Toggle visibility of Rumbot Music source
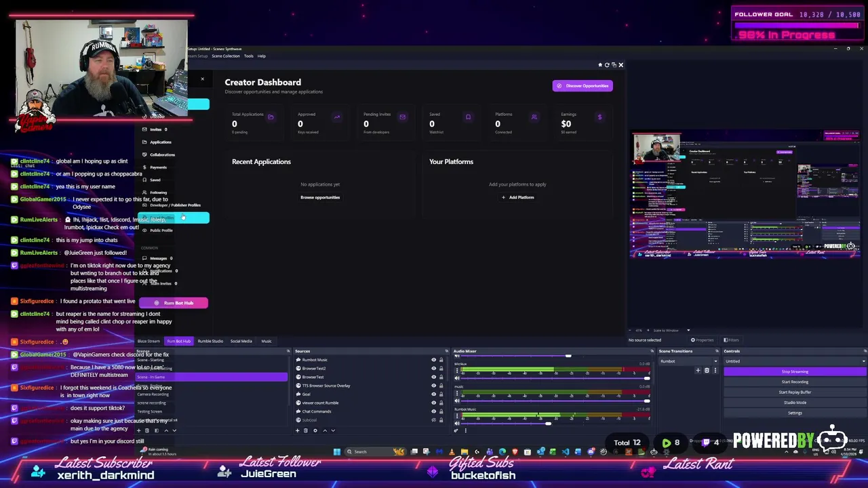868x488 pixels. [x=434, y=360]
